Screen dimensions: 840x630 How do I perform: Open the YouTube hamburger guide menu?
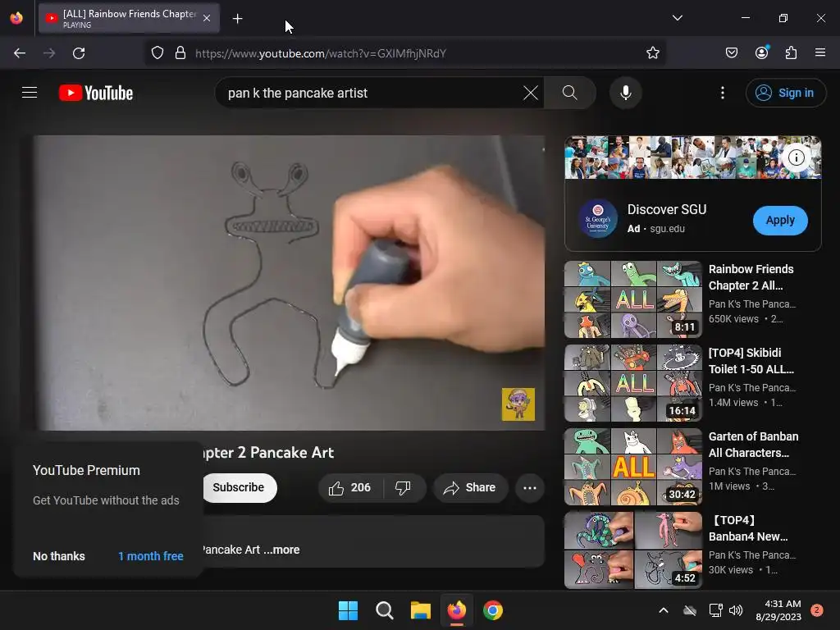(x=30, y=93)
